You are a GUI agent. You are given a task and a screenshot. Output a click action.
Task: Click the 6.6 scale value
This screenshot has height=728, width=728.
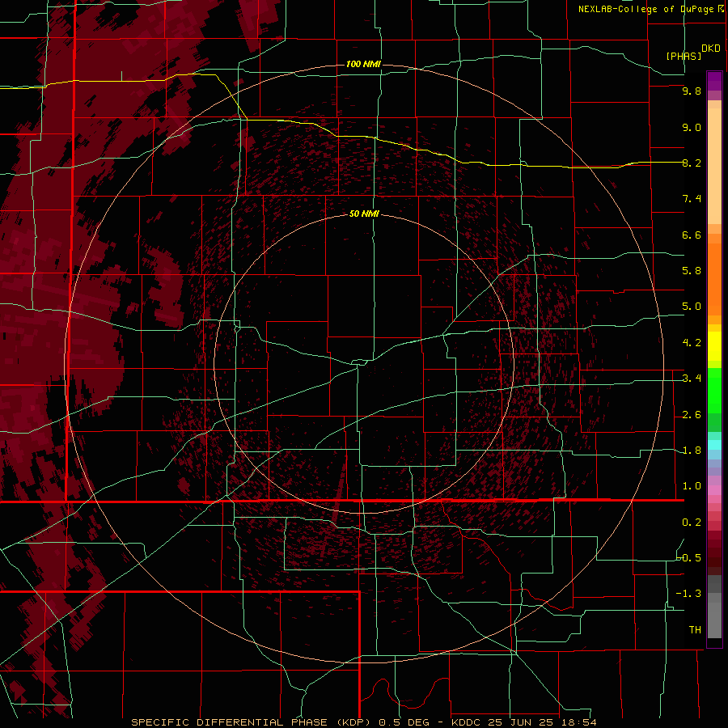[x=692, y=235]
